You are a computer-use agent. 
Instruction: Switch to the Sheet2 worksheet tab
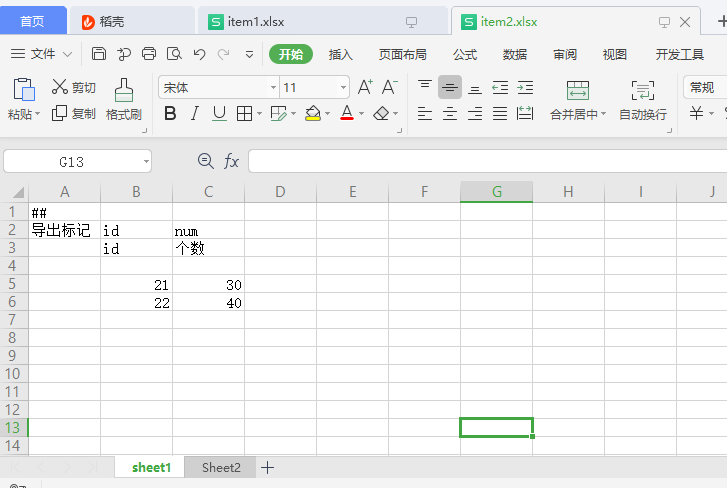tap(221, 467)
